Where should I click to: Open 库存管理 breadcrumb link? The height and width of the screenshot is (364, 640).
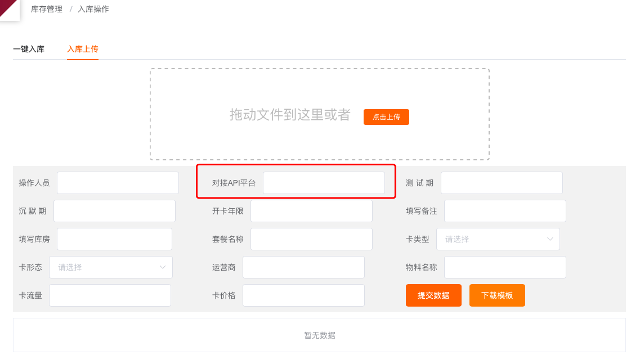pos(47,10)
